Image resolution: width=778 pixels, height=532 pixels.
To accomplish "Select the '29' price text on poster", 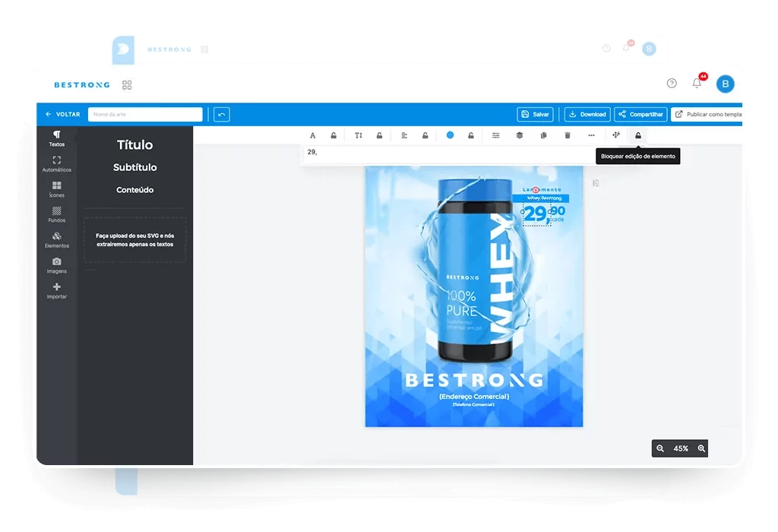I will coord(537,214).
